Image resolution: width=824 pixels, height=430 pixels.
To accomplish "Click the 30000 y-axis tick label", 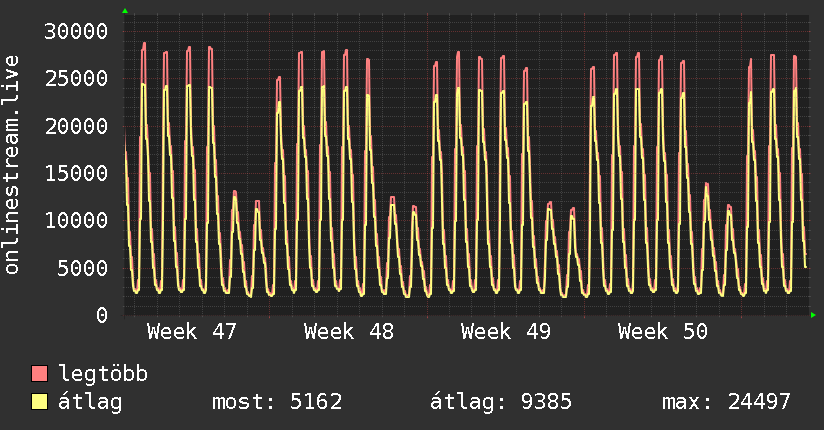I will click(x=77, y=31).
